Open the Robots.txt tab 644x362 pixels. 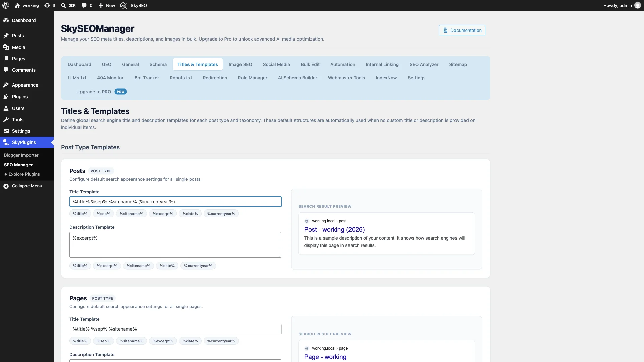point(181,78)
